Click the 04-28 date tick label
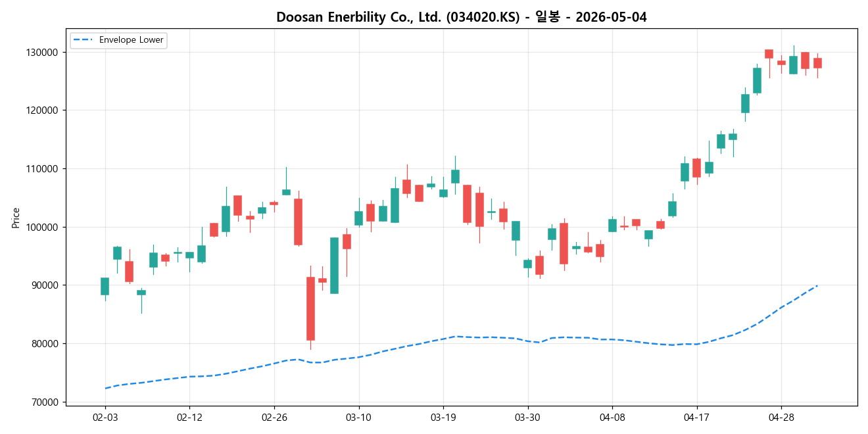Viewport: 868px width, 434px height. (x=781, y=418)
